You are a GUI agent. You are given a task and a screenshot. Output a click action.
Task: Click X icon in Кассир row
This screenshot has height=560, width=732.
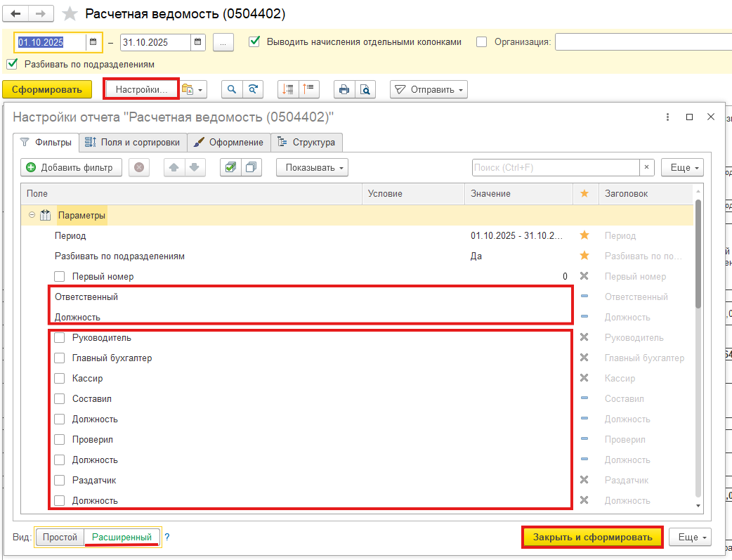click(x=584, y=378)
